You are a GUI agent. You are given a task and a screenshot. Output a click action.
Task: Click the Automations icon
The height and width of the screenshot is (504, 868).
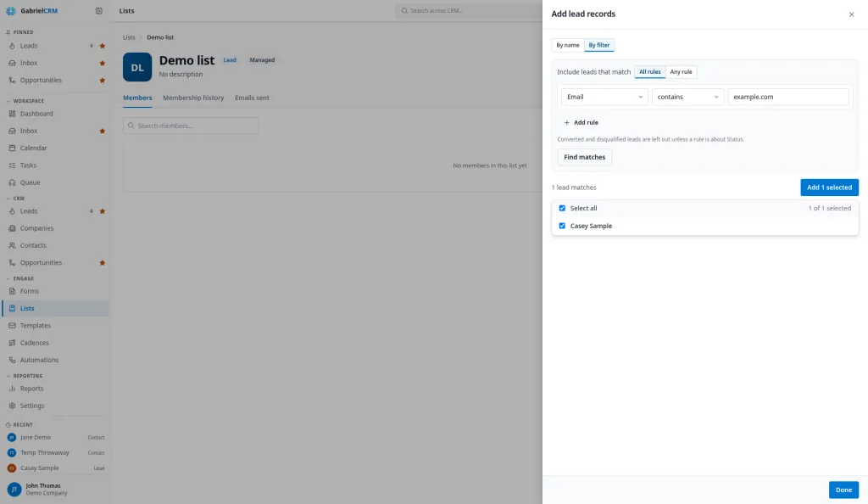12,360
